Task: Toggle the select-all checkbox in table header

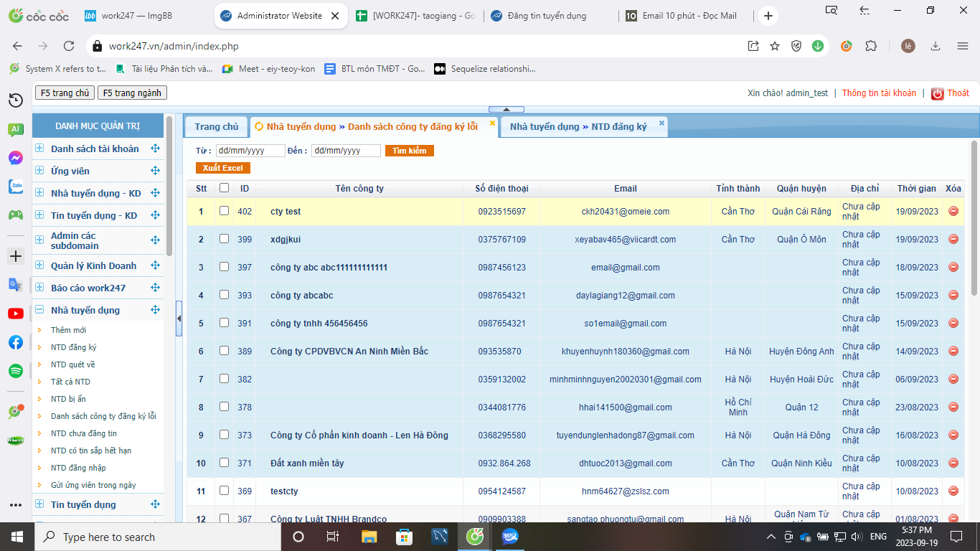Action: pos(224,188)
